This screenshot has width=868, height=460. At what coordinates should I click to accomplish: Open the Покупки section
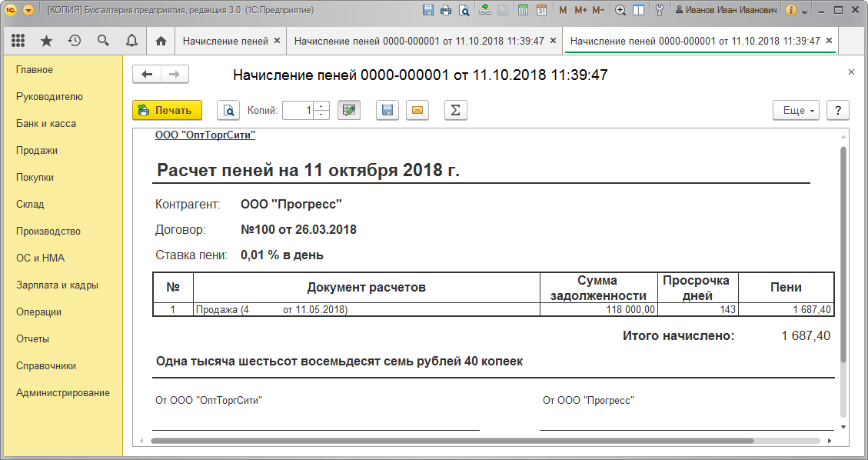pos(35,177)
